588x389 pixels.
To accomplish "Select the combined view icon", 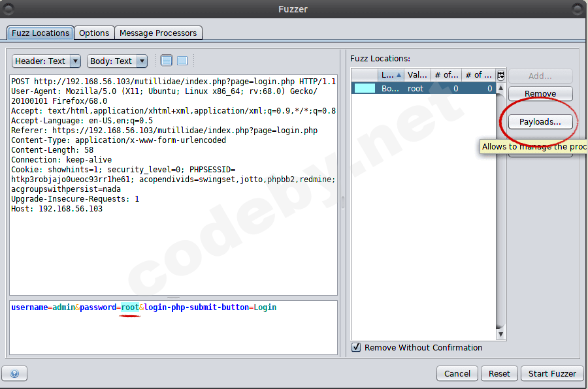I will click(x=182, y=61).
